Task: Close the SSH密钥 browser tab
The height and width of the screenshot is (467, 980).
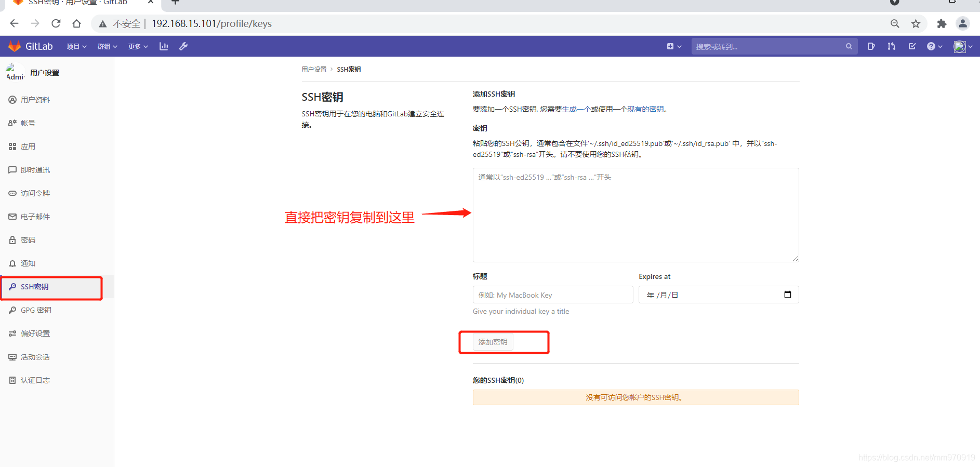Action: click(x=151, y=2)
